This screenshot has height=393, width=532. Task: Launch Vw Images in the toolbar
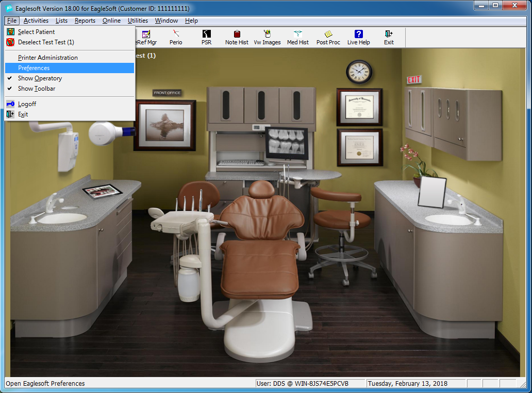coord(268,37)
